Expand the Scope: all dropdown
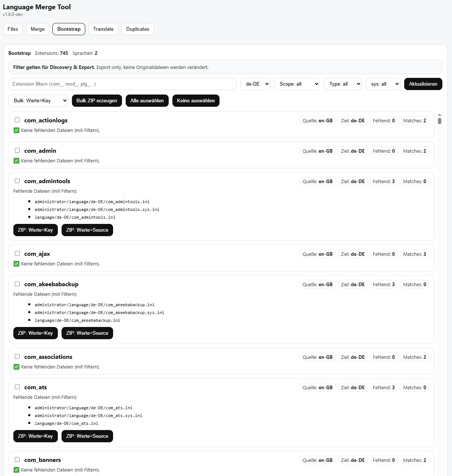 click(x=297, y=84)
